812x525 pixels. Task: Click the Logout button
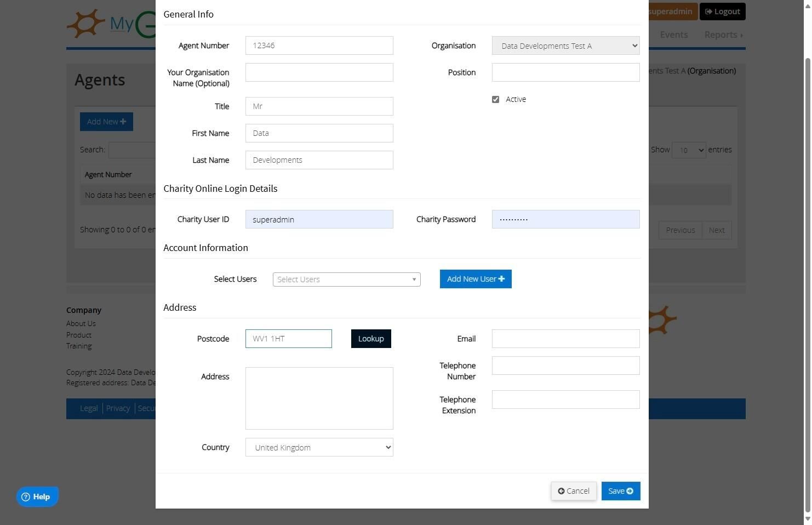coord(722,12)
